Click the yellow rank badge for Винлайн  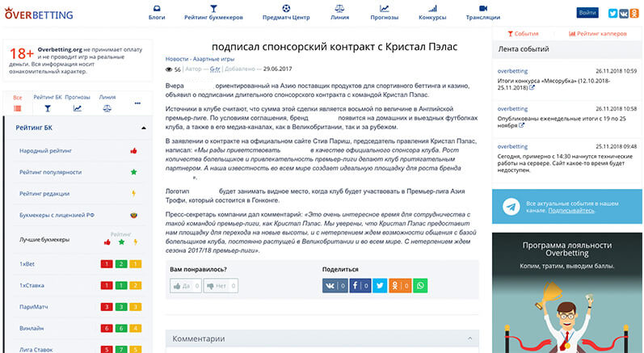click(135, 328)
